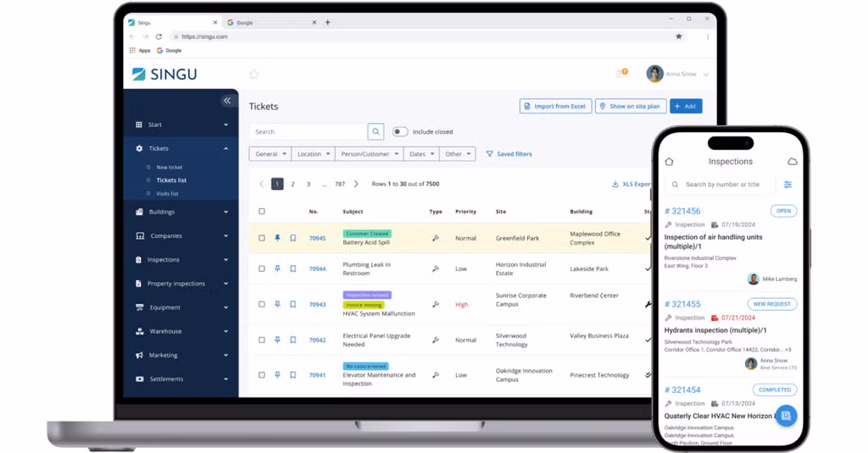868x453 pixels.
Task: Open New ticket submenu item
Action: (169, 167)
